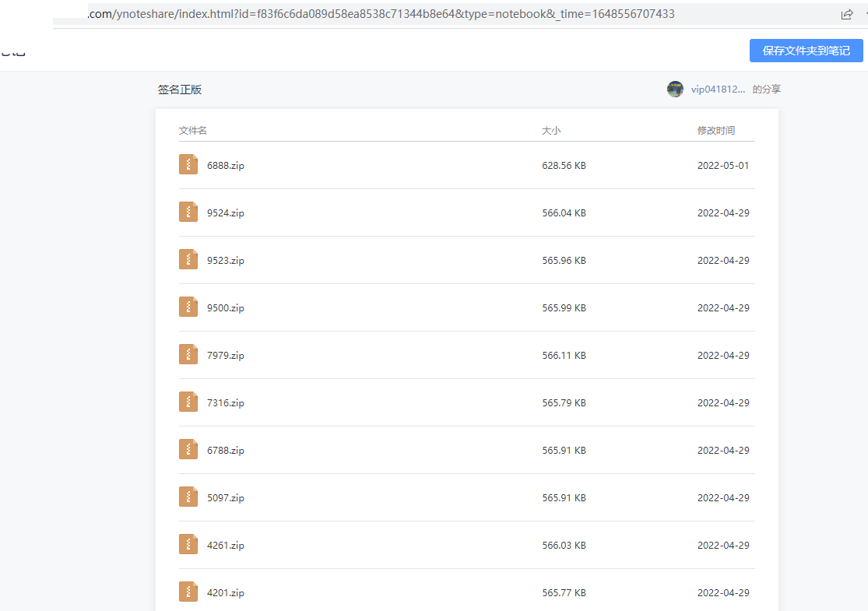Click the 9500.zip file icon
The image size is (868, 611).
click(188, 307)
